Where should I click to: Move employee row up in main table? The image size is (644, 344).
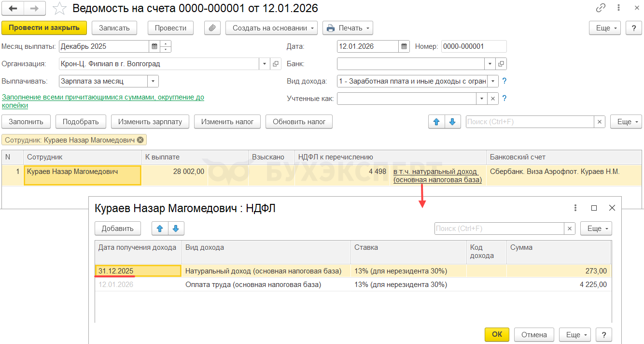coord(437,122)
